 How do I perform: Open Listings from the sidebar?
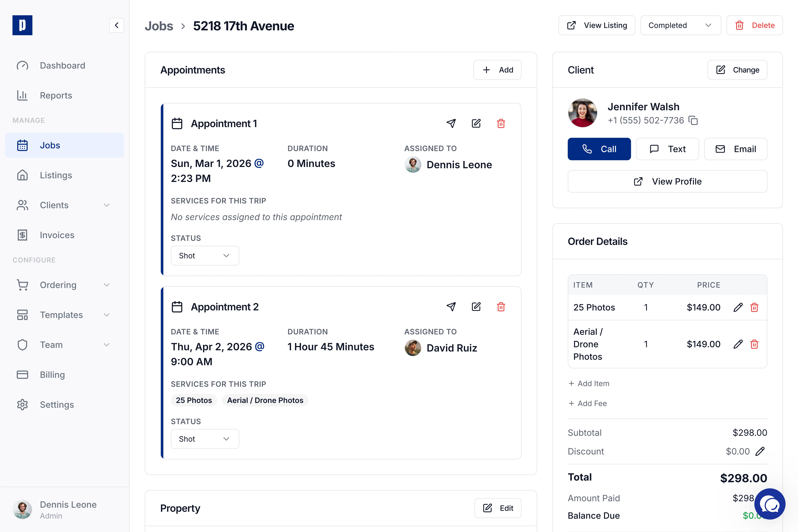point(64,175)
